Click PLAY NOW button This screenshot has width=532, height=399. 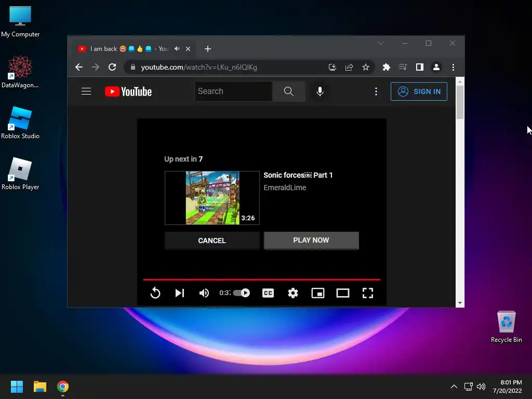[x=311, y=240]
